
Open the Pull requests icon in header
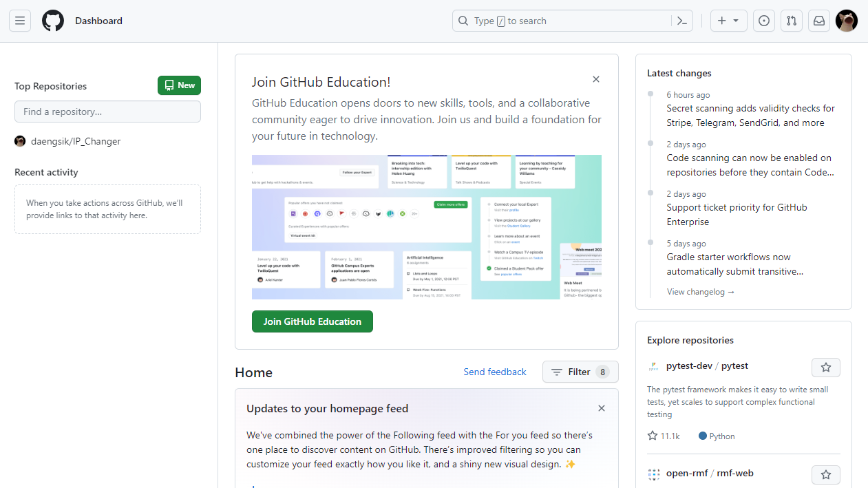[x=792, y=21]
